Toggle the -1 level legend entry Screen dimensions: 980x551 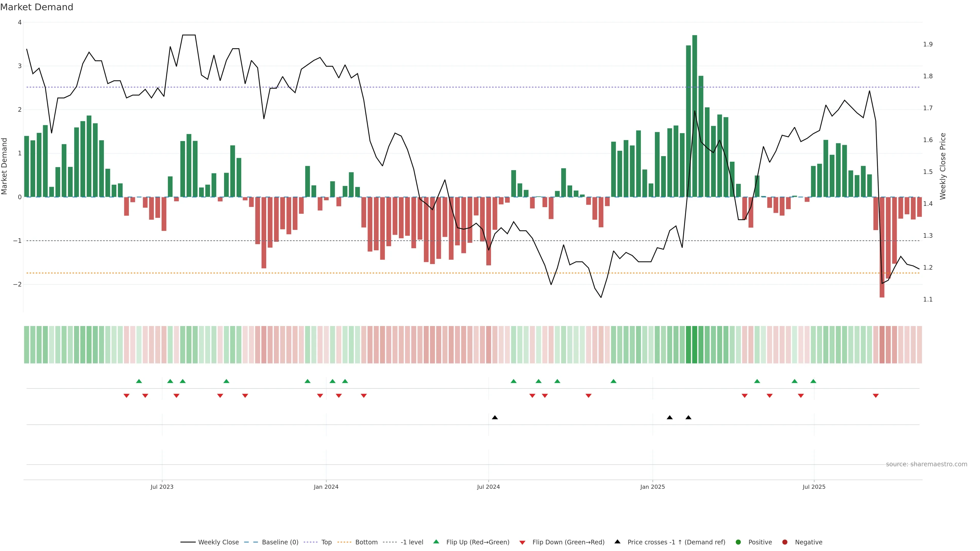click(412, 542)
